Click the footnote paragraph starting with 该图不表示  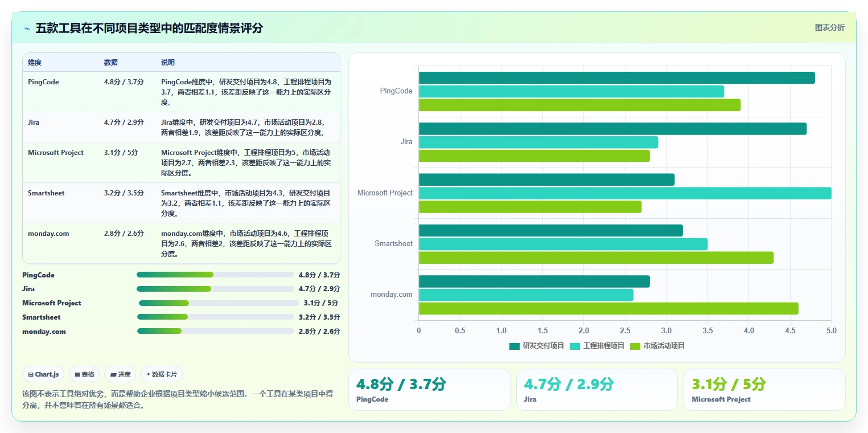coord(178,399)
